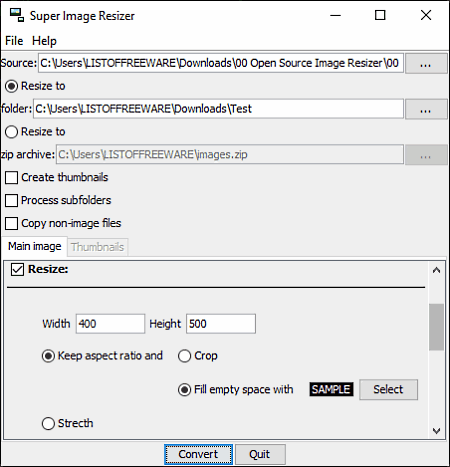Switch to the Thumbnails tab

click(x=97, y=247)
